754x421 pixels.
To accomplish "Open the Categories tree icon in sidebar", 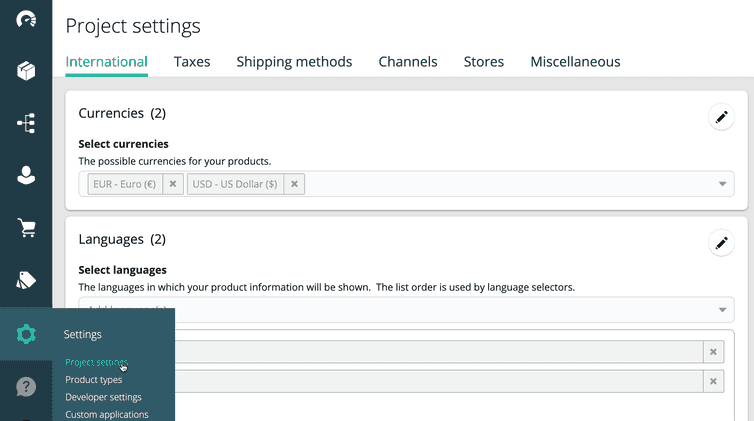I will tap(26, 123).
